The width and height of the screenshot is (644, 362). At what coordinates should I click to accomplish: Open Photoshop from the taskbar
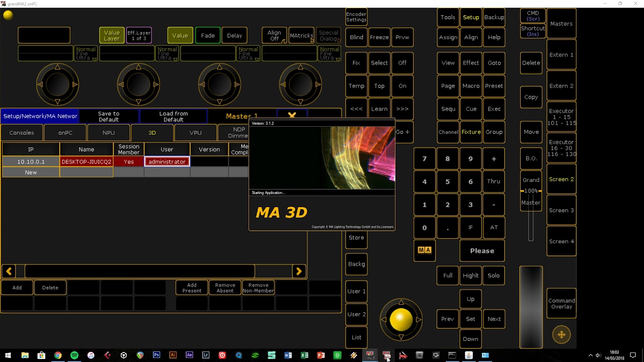[x=156, y=355]
